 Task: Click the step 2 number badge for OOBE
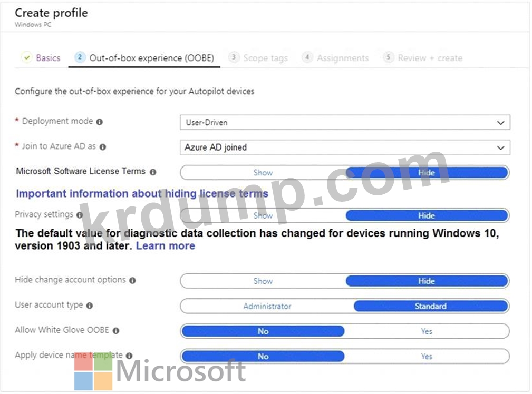[x=80, y=57]
